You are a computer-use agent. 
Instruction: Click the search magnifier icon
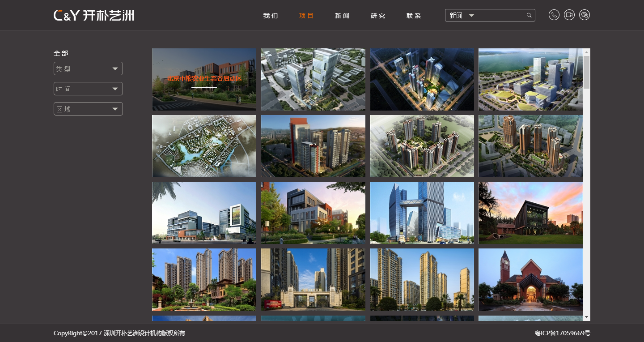(529, 15)
